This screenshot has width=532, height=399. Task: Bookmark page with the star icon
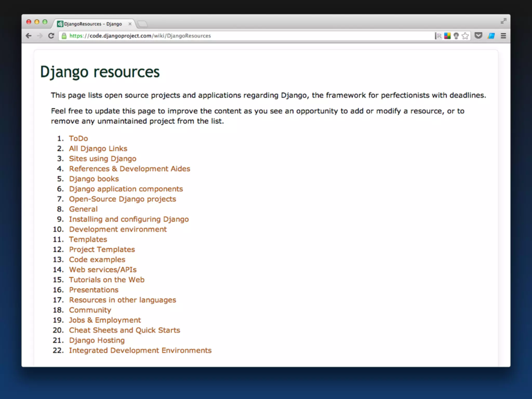click(465, 36)
